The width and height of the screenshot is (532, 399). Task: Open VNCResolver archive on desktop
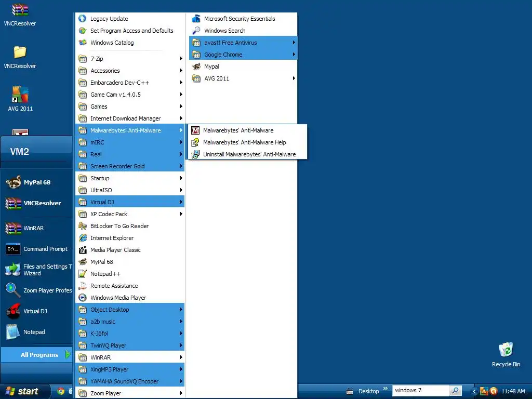20,15
